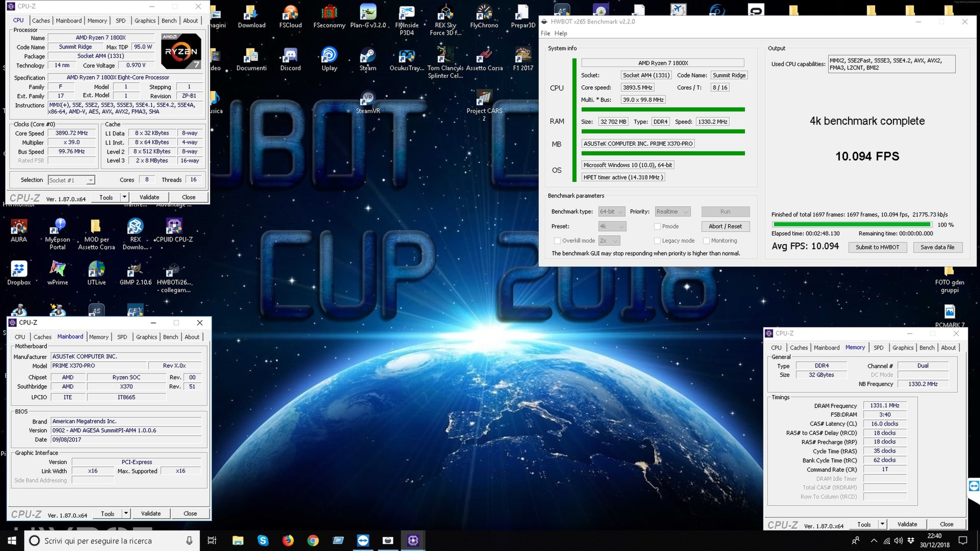Toggle the Legacy mode checkbox

tap(657, 241)
